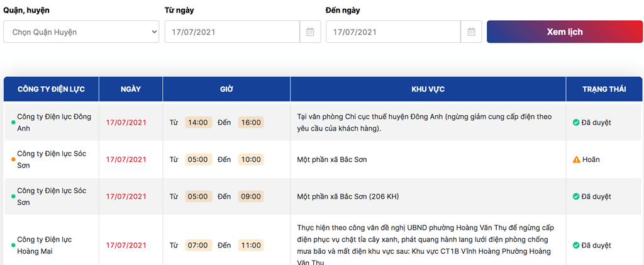Open the Từ ngày calendar picker icon
The width and height of the screenshot is (644, 265).
click(x=311, y=31)
